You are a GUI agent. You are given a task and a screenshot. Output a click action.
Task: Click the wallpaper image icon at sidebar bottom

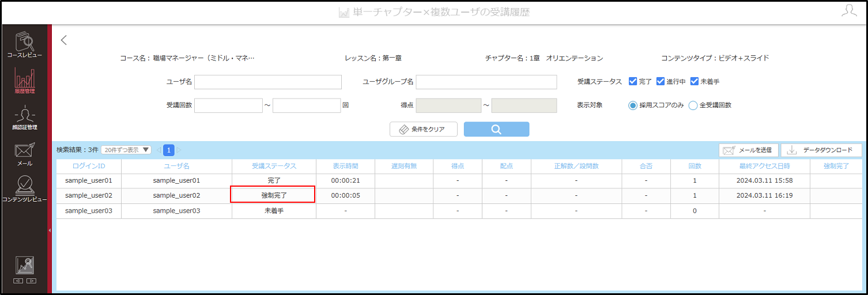24,265
